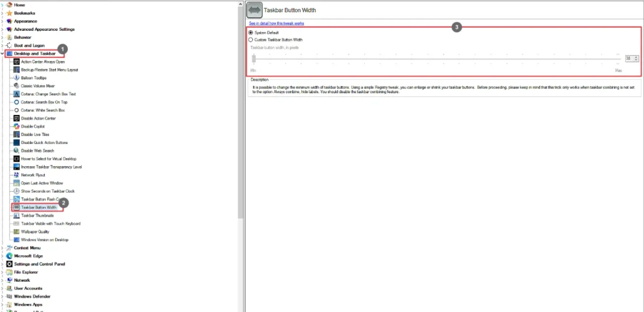644x312 pixels.
Task: Click the taskbar button width slider handle
Action: 254,58
